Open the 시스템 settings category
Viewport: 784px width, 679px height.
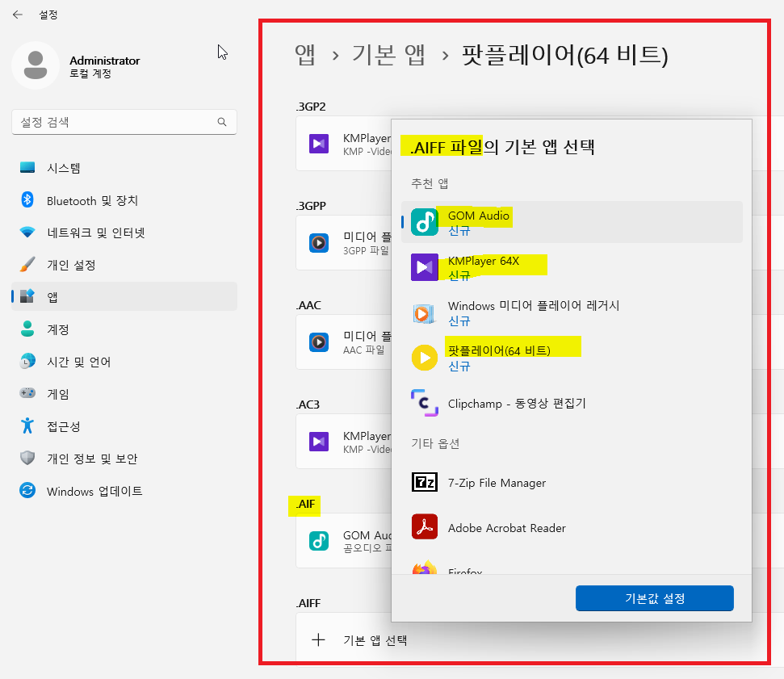click(x=124, y=168)
